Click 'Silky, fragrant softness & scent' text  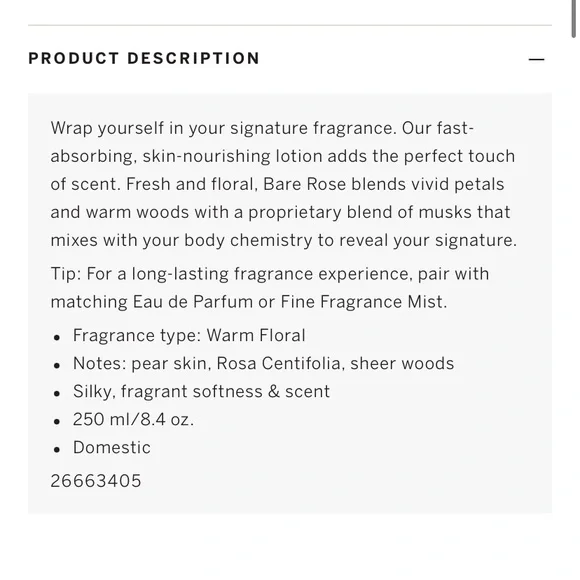tap(201, 391)
